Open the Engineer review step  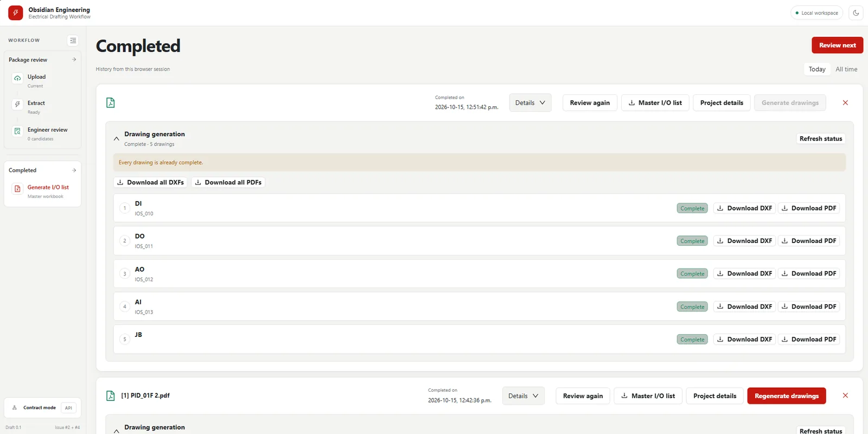click(x=42, y=133)
